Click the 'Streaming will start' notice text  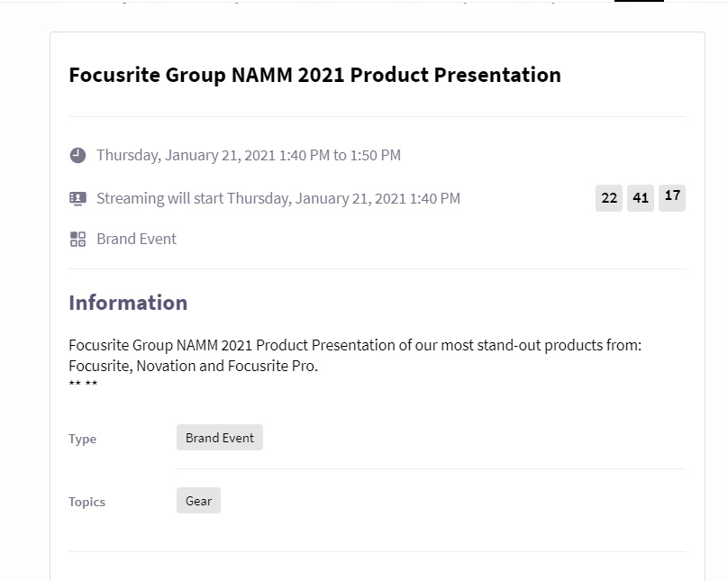(x=278, y=198)
